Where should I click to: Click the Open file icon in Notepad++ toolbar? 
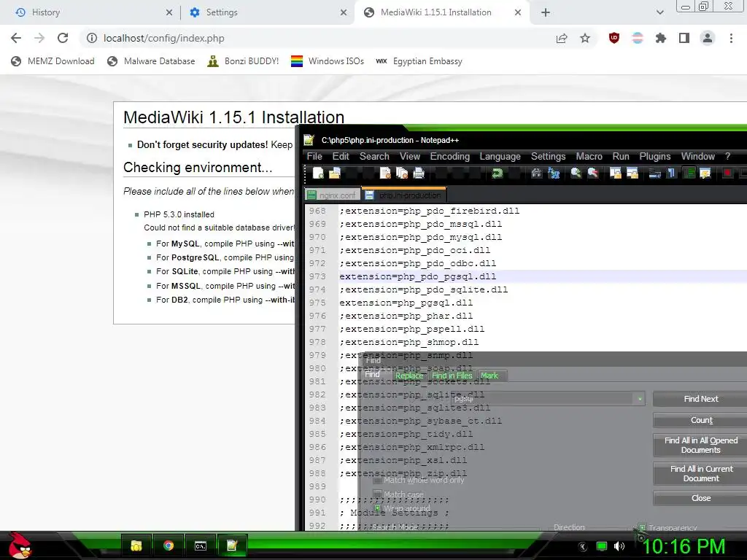click(x=335, y=174)
